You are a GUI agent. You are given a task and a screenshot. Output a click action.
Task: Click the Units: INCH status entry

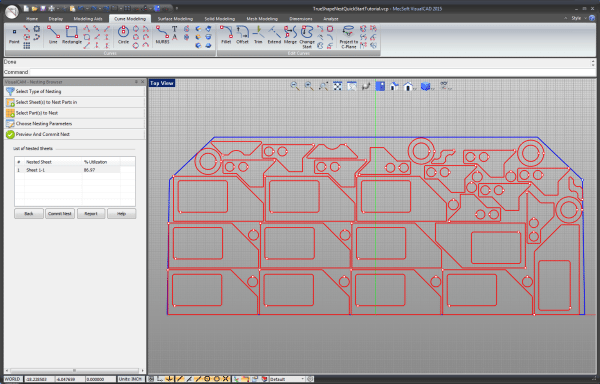pos(130,379)
